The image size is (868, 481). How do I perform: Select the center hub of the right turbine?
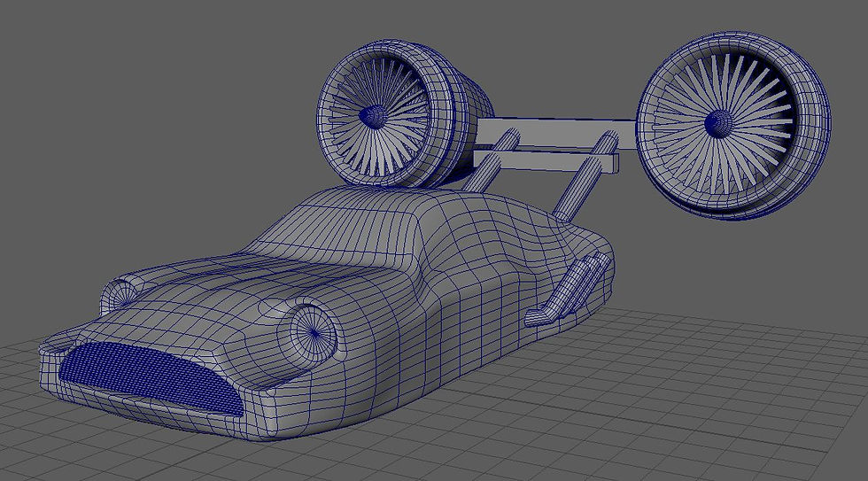coord(718,123)
